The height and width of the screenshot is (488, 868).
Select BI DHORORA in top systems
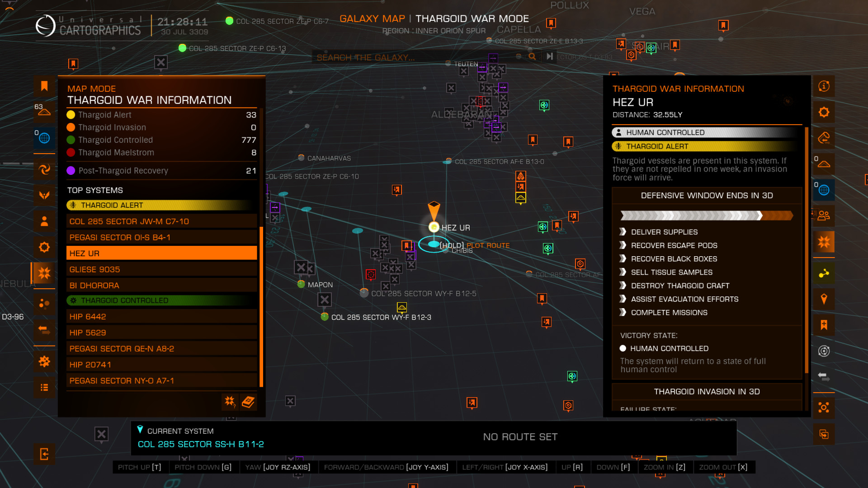coord(161,286)
